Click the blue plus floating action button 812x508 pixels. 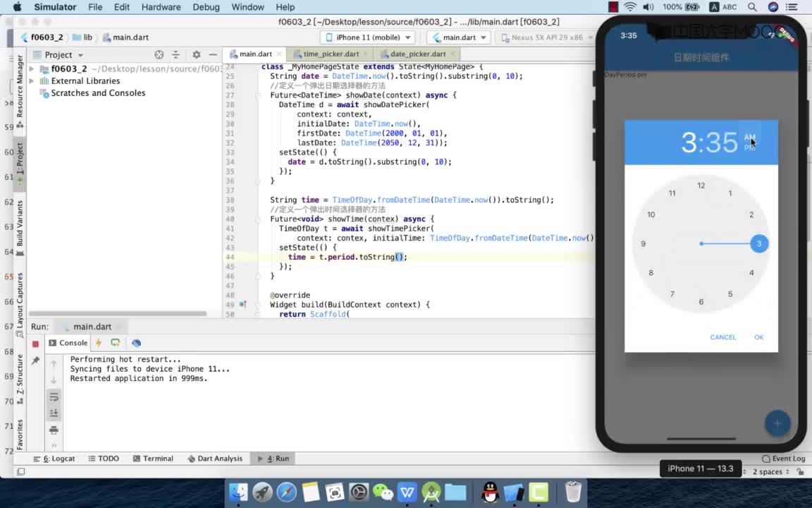click(x=777, y=423)
